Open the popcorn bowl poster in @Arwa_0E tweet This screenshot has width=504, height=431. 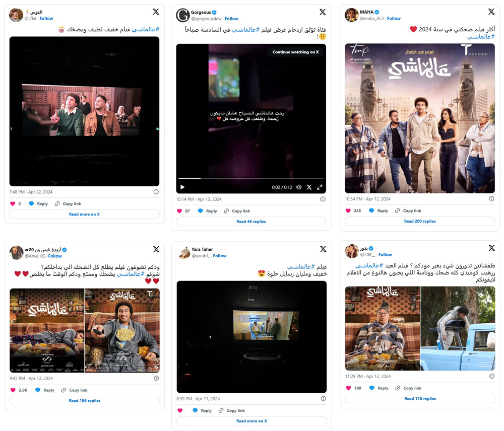pyautogui.click(x=122, y=330)
